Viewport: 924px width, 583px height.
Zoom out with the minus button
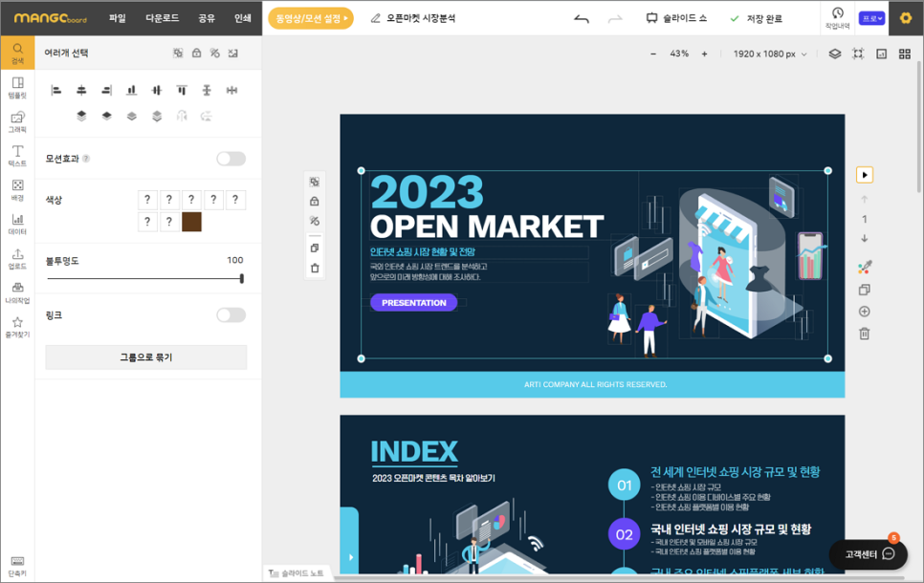pyautogui.click(x=653, y=54)
